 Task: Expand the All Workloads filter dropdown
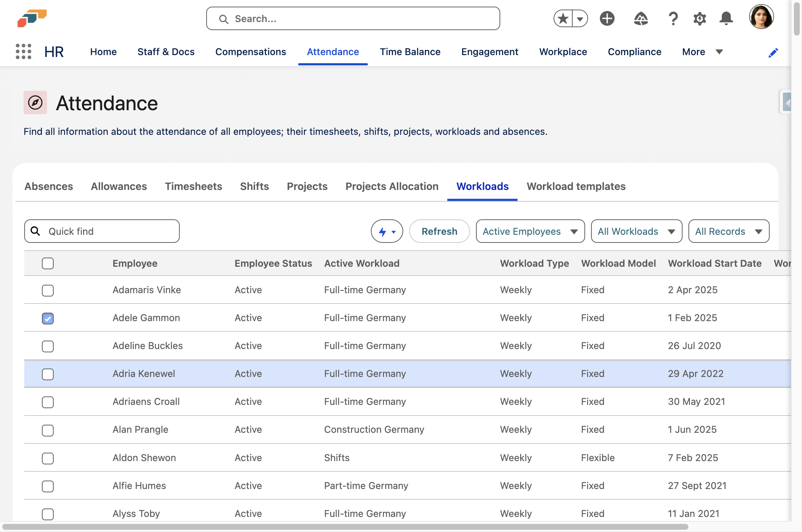(x=636, y=231)
